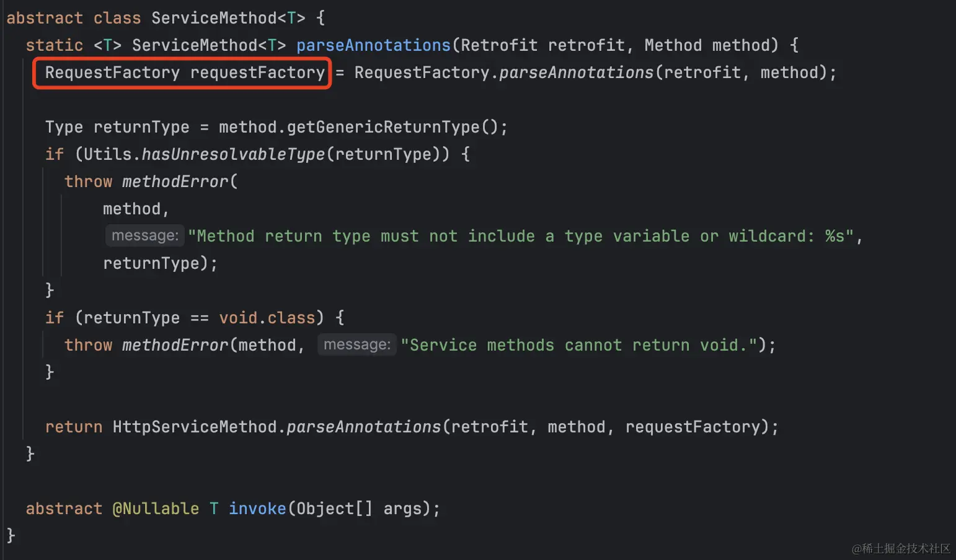
Task: Click void.class in the if condition
Action: point(267,318)
